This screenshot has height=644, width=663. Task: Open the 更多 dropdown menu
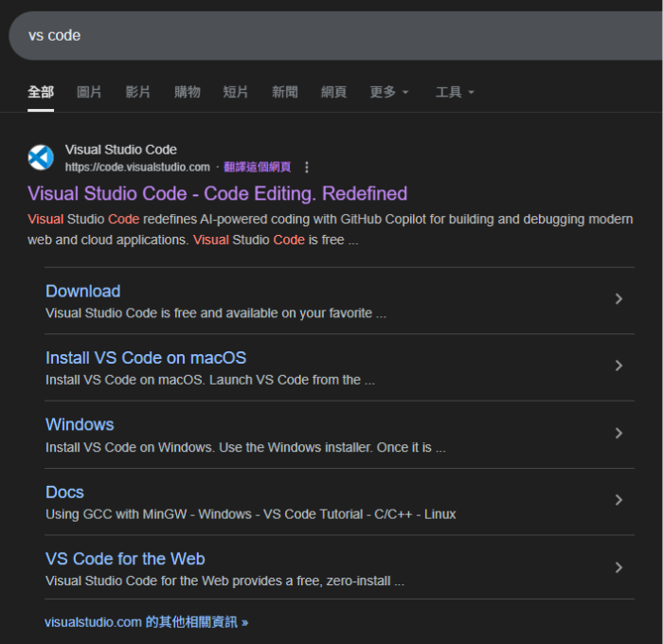pos(389,92)
